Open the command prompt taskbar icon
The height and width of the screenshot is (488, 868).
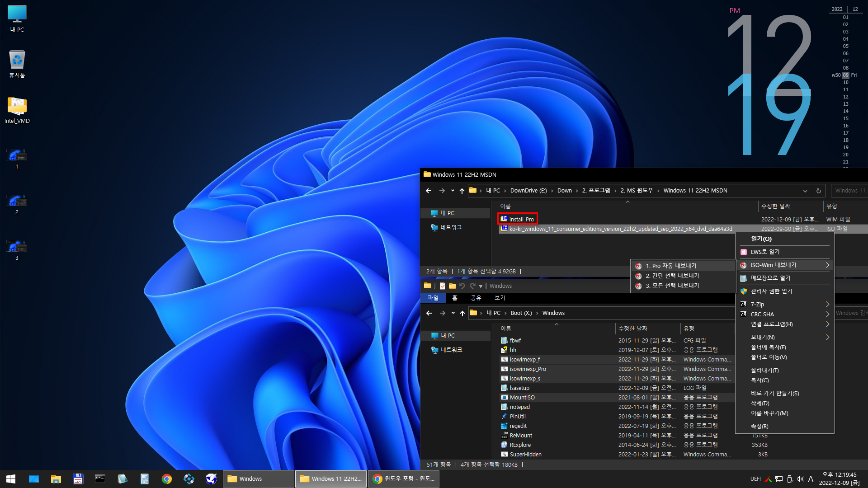pyautogui.click(x=100, y=479)
